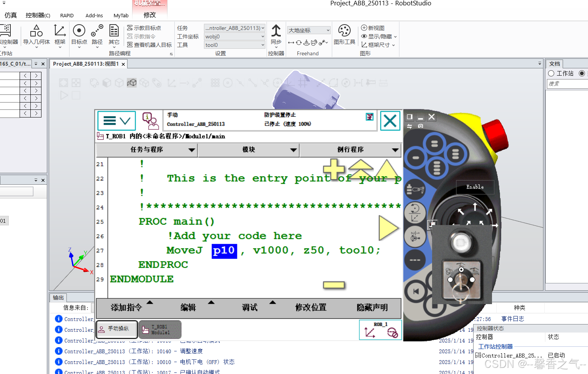Select the 工作站 radio button
The width and height of the screenshot is (588, 374).
pyautogui.click(x=551, y=73)
